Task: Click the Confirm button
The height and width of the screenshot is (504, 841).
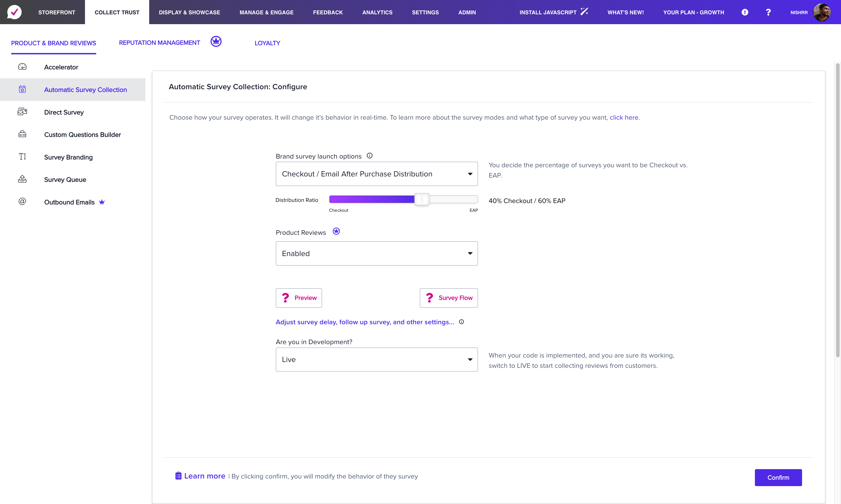Action: click(778, 478)
